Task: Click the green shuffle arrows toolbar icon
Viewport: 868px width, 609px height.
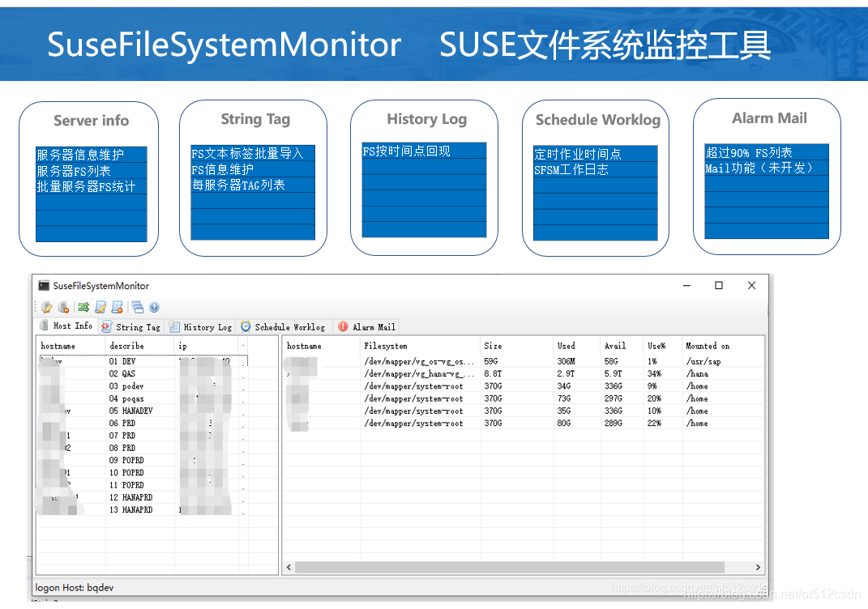Action: point(83,307)
